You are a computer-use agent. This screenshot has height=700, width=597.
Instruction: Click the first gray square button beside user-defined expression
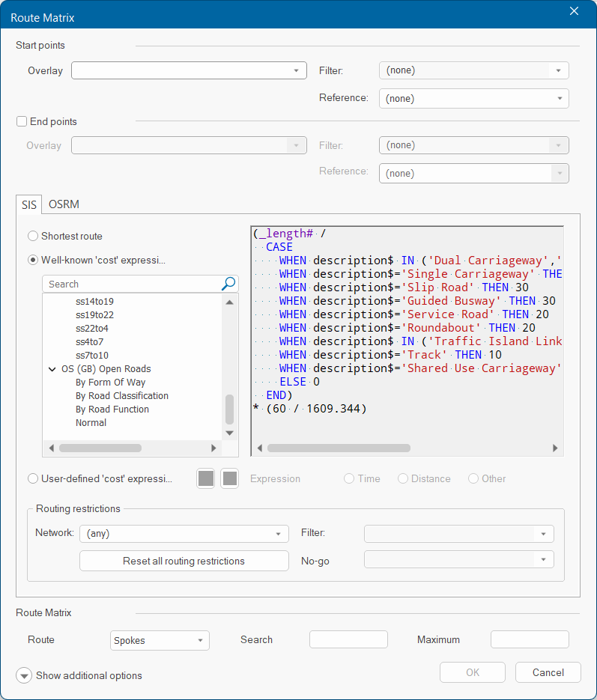pyautogui.click(x=206, y=479)
